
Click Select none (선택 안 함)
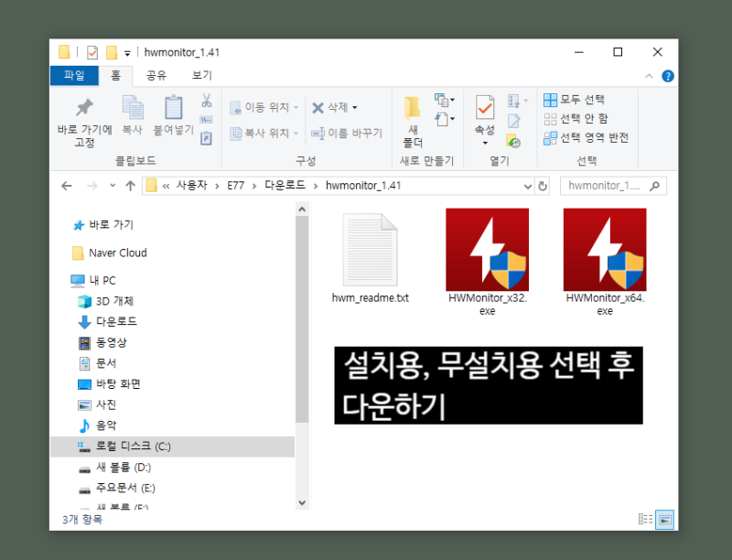(576, 119)
